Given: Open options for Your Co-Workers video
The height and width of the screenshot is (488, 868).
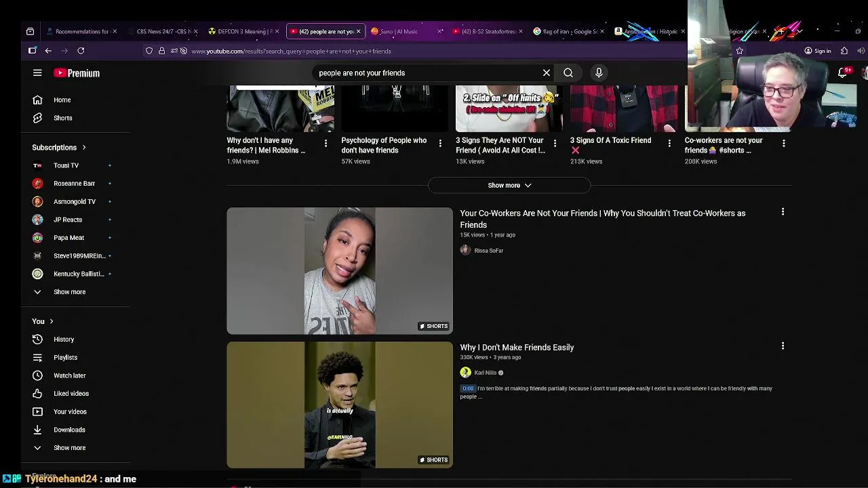Looking at the screenshot, I should coord(783,212).
